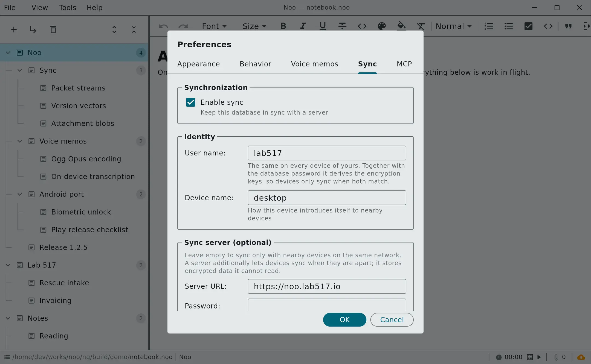Undo the last edit
Viewport: 591px width, 364px height.
click(163, 26)
